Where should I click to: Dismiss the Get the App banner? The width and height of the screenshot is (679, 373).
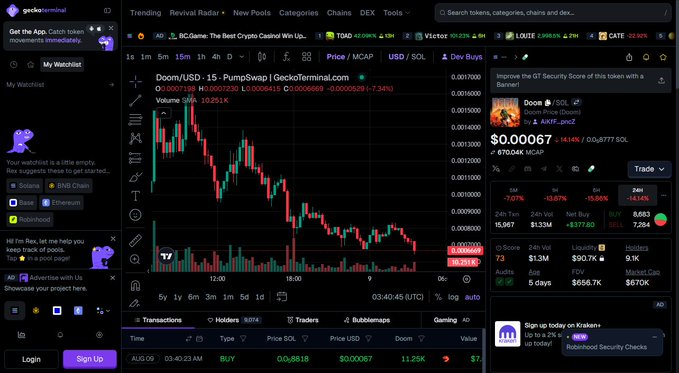[111, 28]
